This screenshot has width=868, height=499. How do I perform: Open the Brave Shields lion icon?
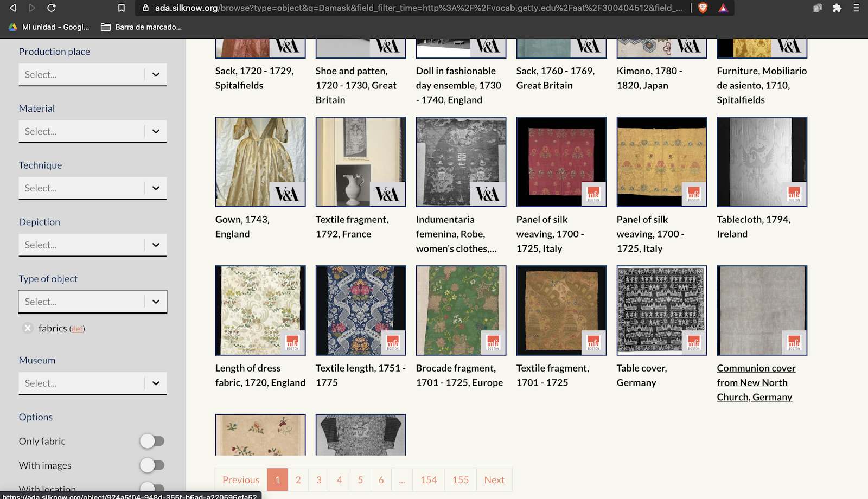click(703, 8)
